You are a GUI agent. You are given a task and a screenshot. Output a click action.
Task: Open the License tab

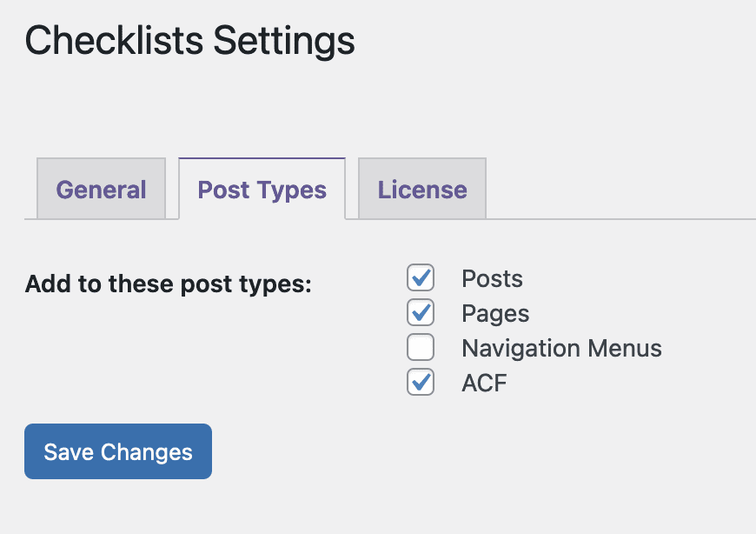coord(421,189)
